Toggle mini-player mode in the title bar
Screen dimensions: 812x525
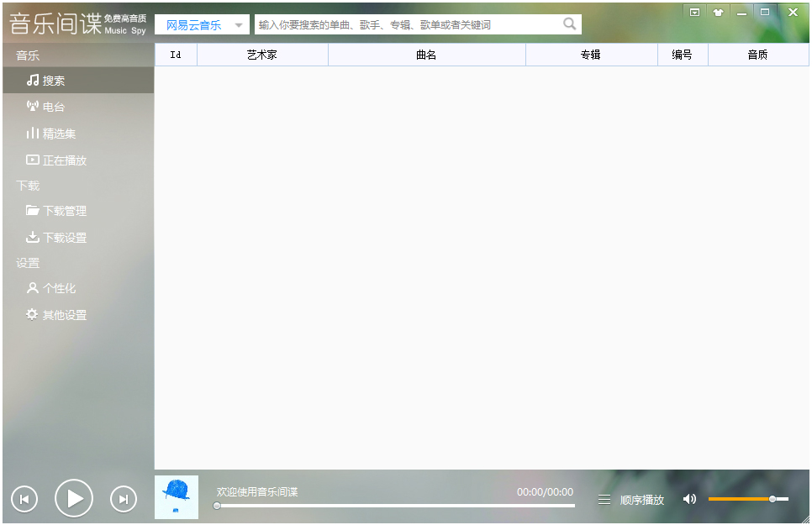point(695,13)
